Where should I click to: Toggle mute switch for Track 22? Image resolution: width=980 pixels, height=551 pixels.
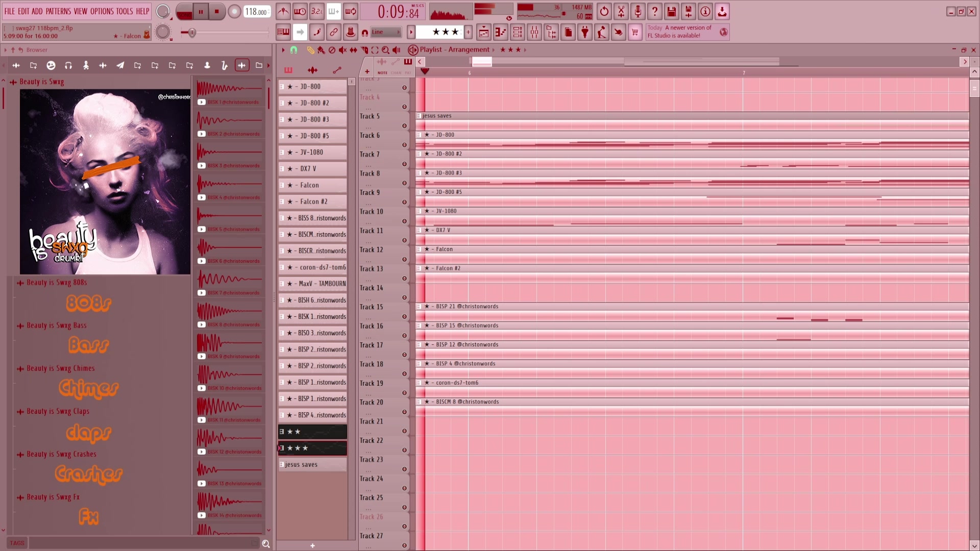point(404,450)
